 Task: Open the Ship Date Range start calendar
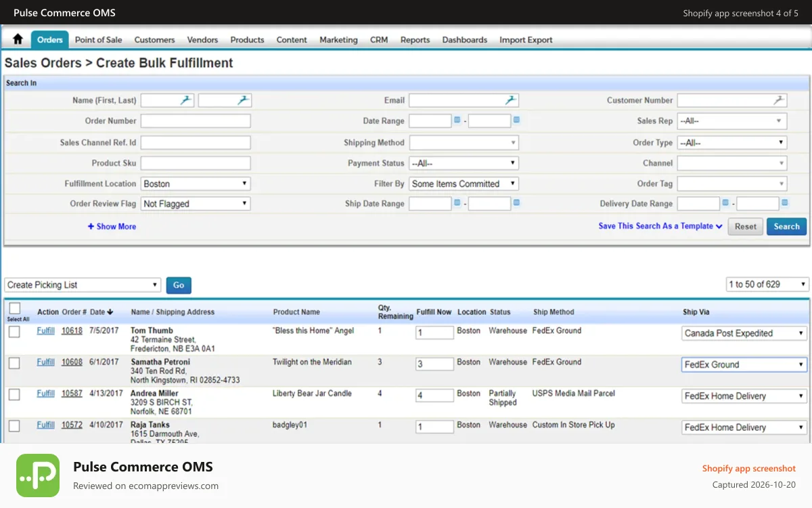[457, 203]
